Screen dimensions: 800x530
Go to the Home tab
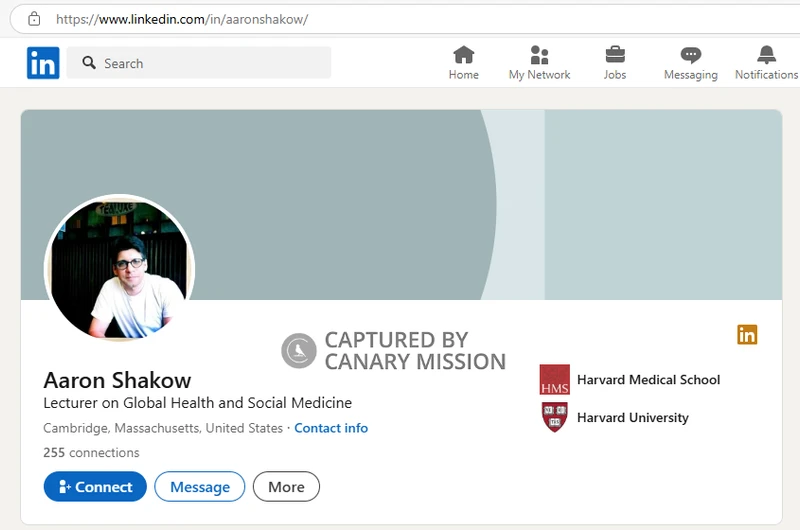tap(463, 63)
